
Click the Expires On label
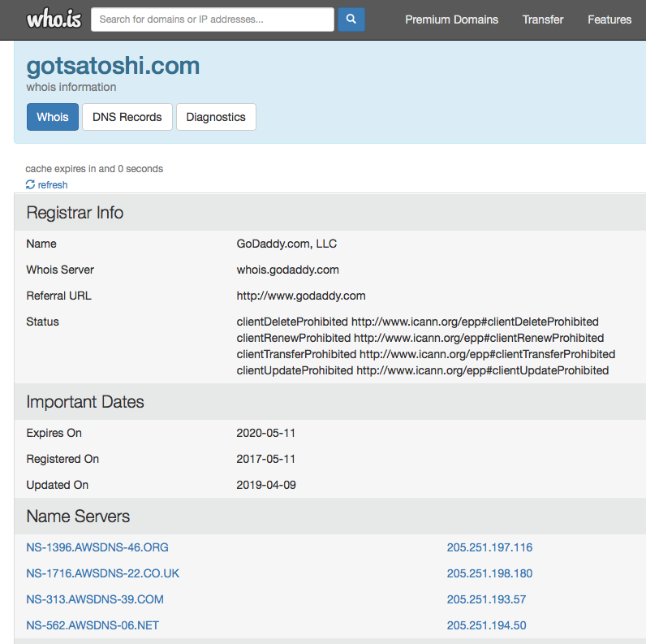[x=54, y=433]
